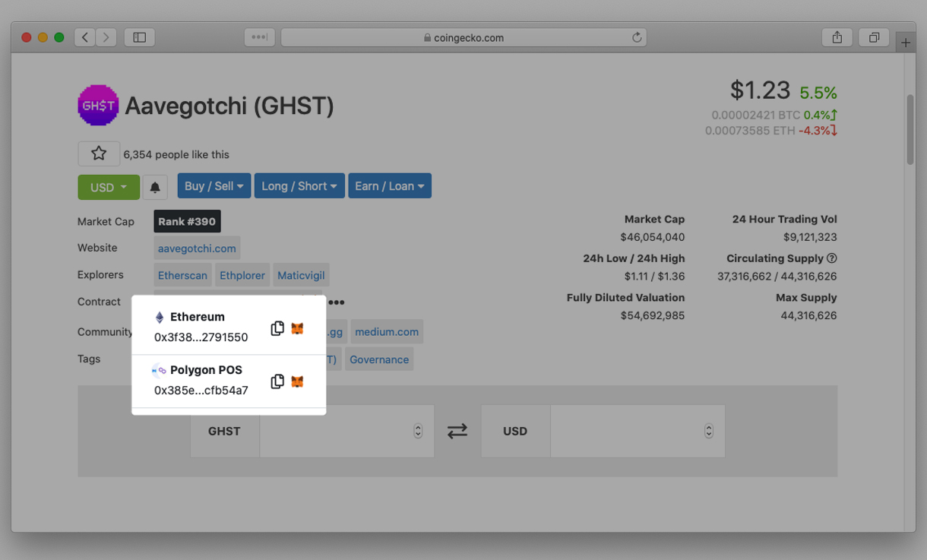Select the Ethereum contract entry
927x560 pixels.
pyautogui.click(x=229, y=327)
